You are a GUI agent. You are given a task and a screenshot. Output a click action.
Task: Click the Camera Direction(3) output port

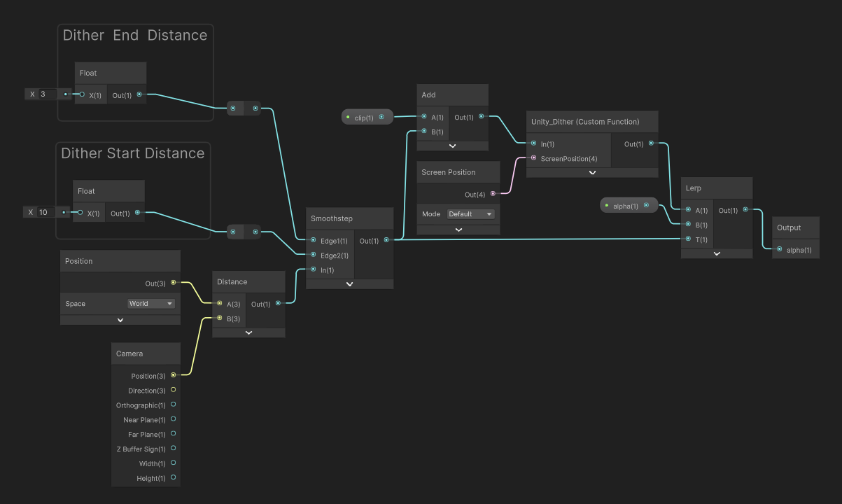pyautogui.click(x=173, y=390)
